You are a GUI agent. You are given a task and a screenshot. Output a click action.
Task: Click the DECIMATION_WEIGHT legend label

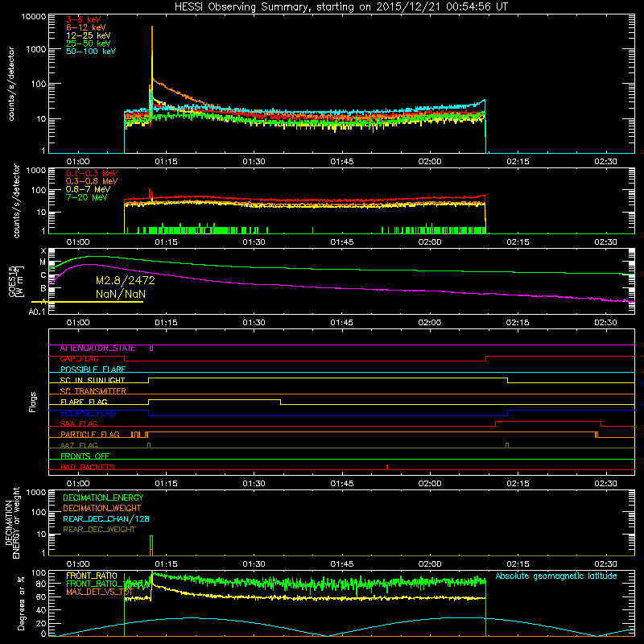click(x=102, y=509)
